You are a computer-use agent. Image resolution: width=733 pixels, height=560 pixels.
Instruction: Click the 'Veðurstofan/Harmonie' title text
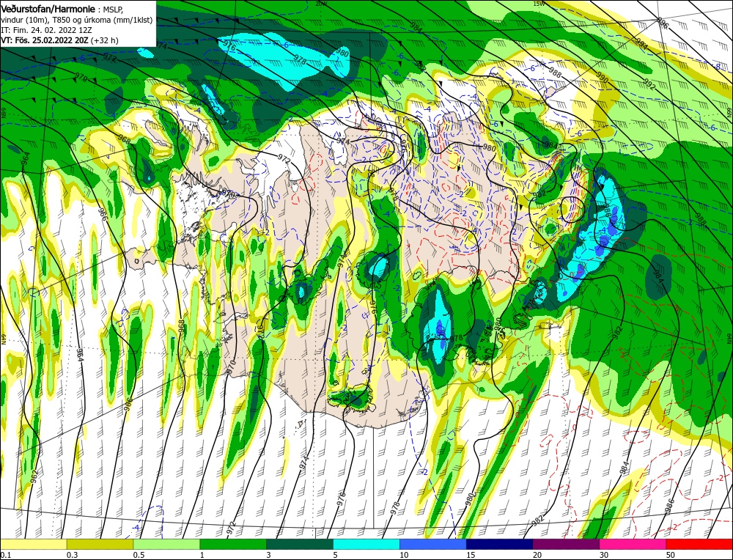[x=48, y=10]
